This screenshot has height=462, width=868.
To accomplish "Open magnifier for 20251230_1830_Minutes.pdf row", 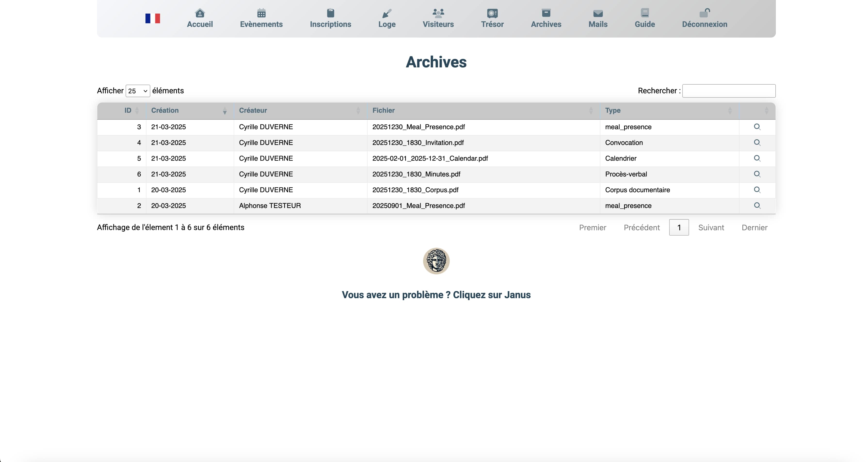I will (x=757, y=174).
